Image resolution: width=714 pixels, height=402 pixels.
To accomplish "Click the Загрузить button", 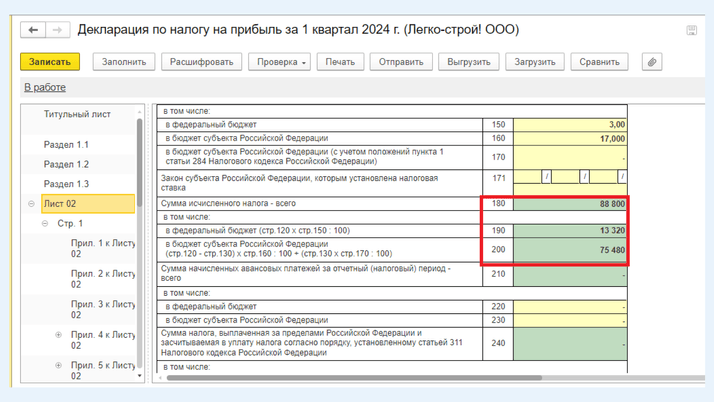I will click(x=535, y=62).
